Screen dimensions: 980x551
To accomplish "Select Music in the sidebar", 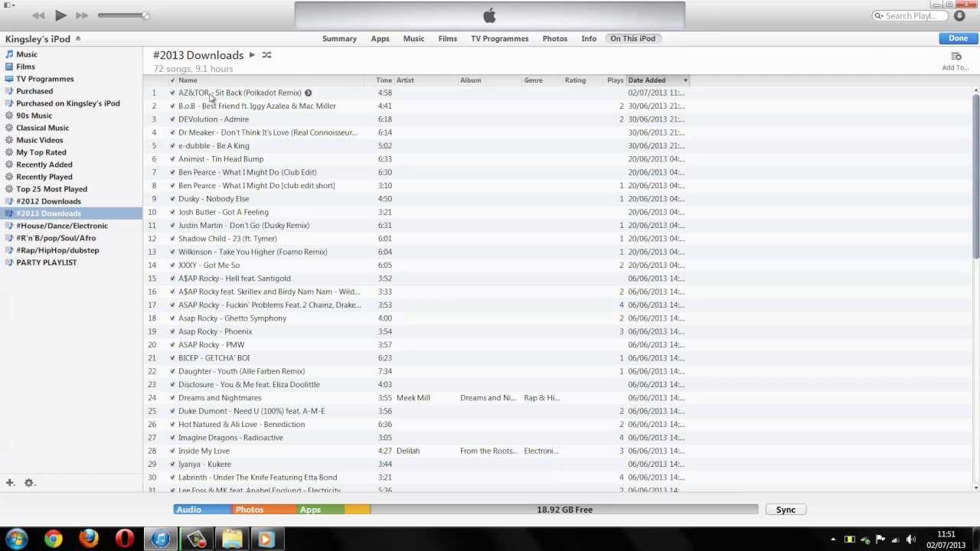I will pyautogui.click(x=27, y=54).
